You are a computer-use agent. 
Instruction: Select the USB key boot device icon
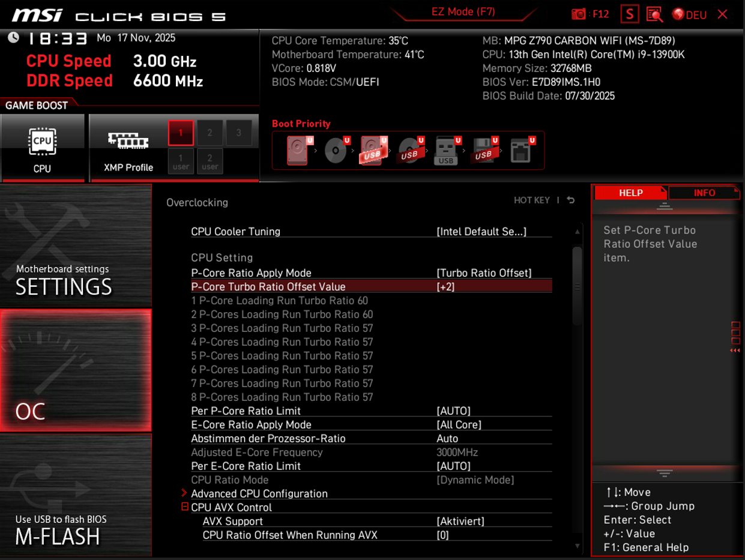447,150
